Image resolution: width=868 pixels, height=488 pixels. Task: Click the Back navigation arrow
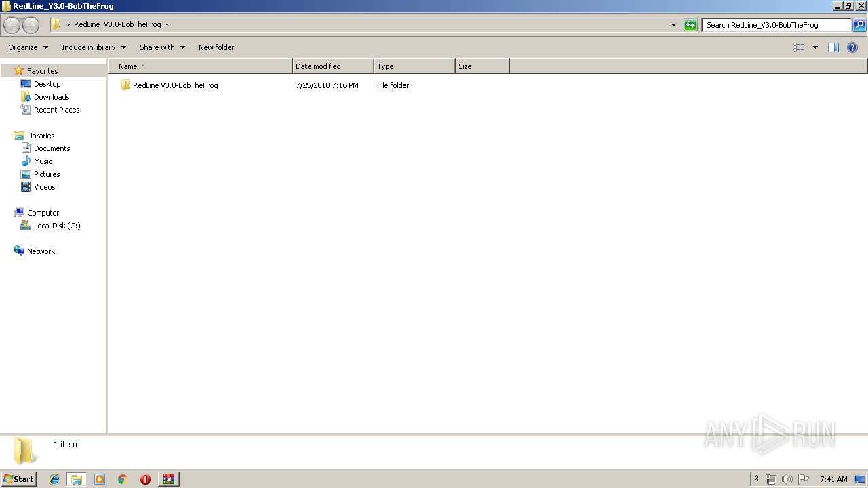click(12, 25)
